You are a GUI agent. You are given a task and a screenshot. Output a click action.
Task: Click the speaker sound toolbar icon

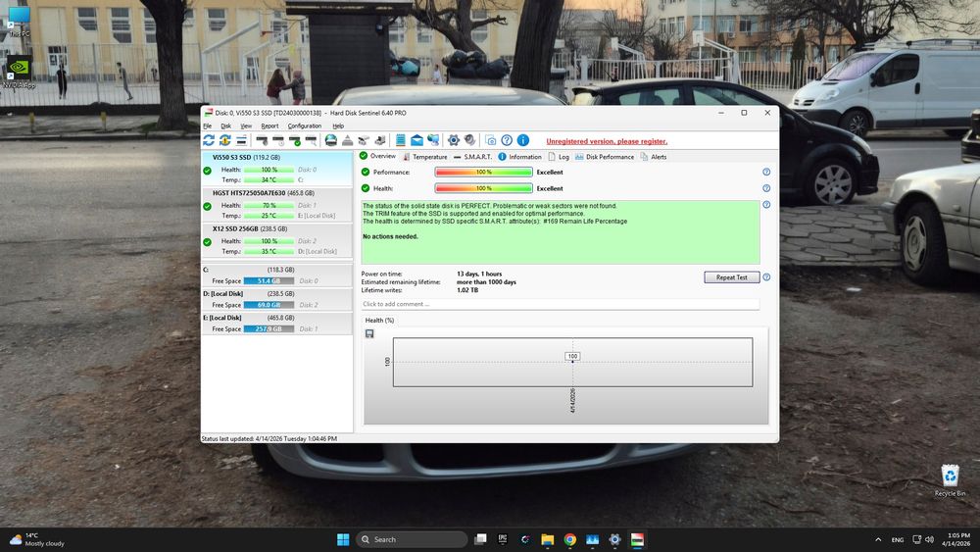[470, 140]
